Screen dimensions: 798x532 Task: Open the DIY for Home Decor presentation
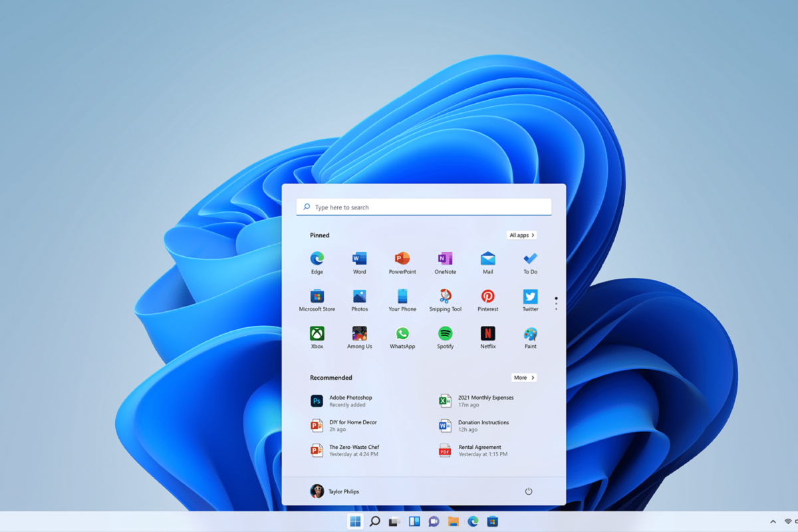pyautogui.click(x=344, y=426)
